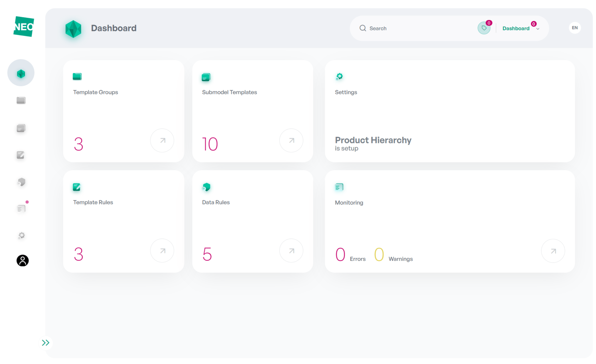Click the green gem icon beside Dashboard title
Viewport: 596px width, 364px height.
(73, 29)
